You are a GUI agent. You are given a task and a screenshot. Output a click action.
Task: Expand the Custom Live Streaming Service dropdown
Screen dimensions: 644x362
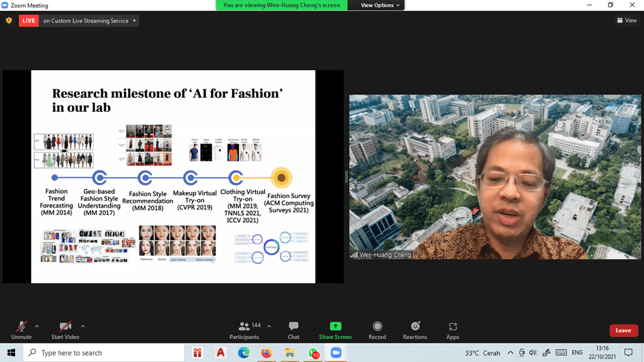tap(134, 21)
